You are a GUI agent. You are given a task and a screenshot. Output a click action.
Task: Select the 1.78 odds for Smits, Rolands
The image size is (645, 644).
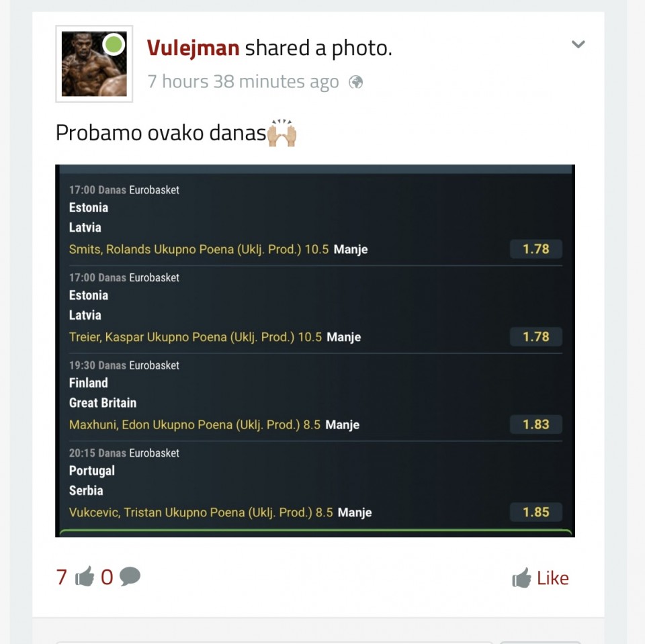535,248
